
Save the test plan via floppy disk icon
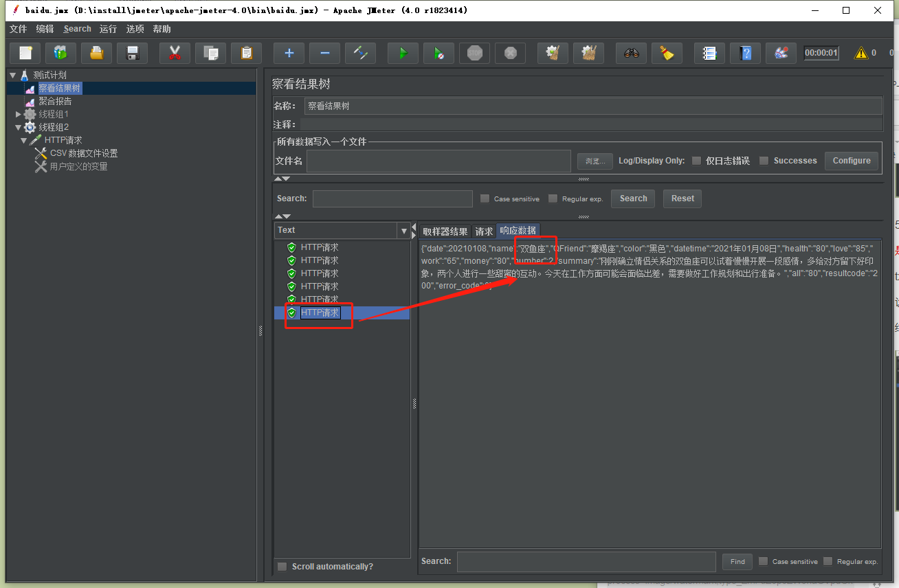pos(133,53)
